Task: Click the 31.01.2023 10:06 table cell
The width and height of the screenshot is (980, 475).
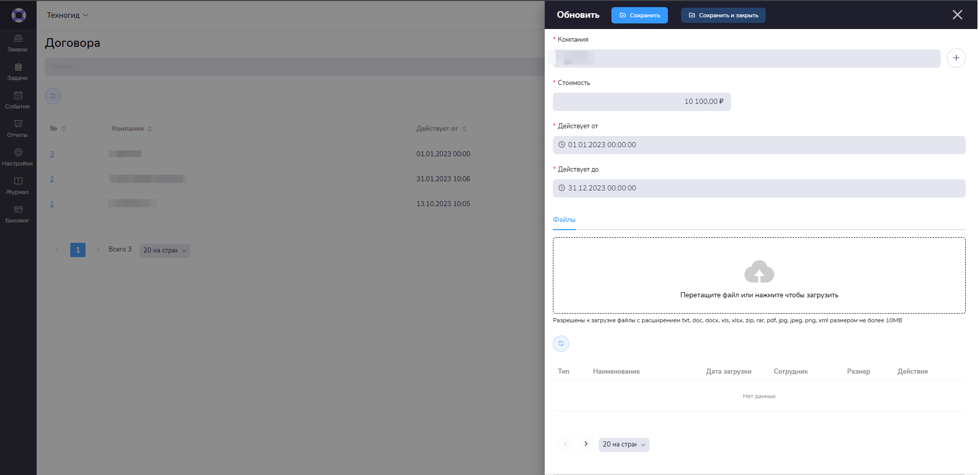Action: (x=443, y=179)
